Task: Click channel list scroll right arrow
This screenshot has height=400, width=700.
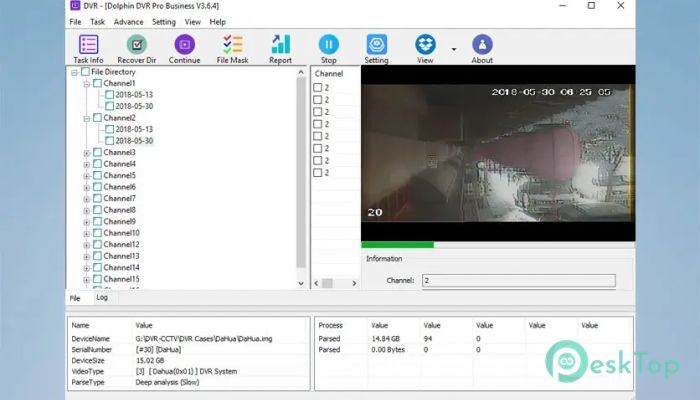Action: pyautogui.click(x=354, y=283)
